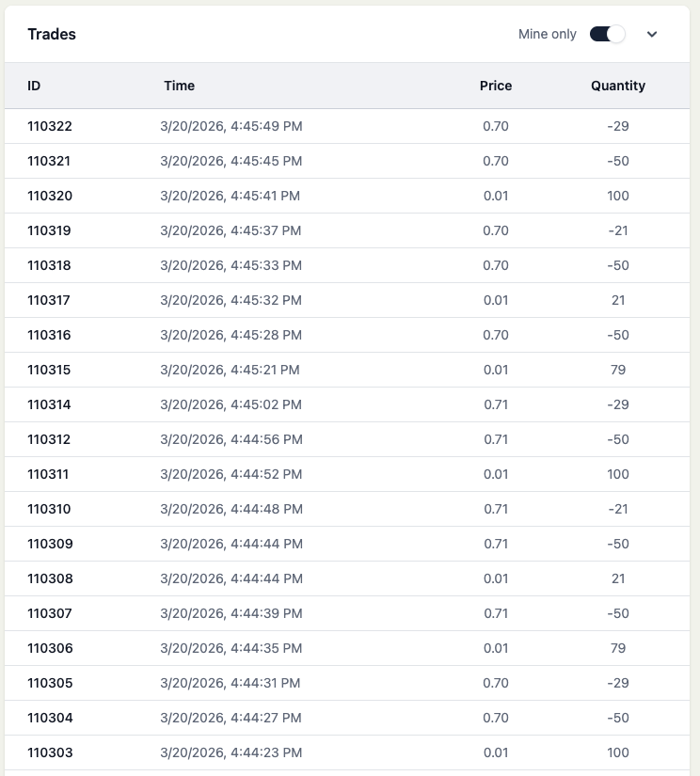700x776 pixels.
Task: Select trade ID 110310
Action: tap(49, 509)
